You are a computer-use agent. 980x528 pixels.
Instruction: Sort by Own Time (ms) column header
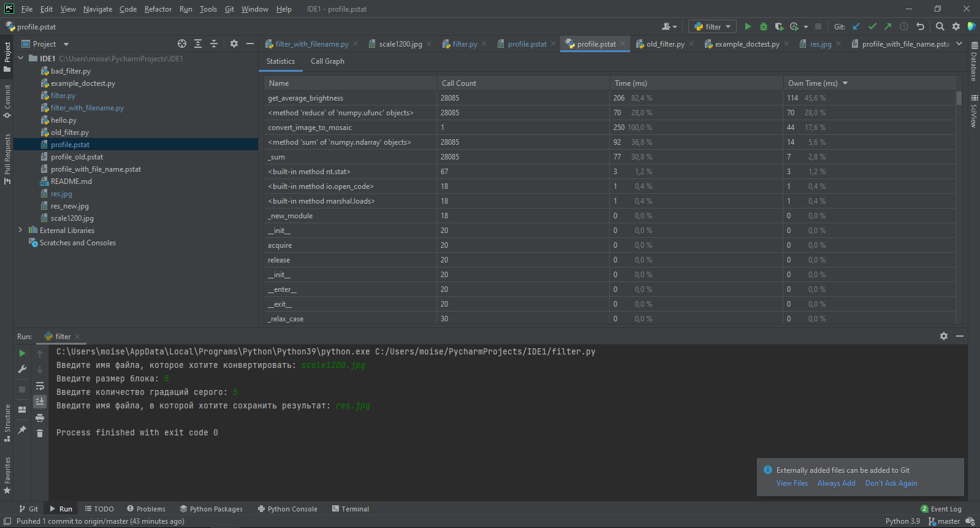coord(813,83)
